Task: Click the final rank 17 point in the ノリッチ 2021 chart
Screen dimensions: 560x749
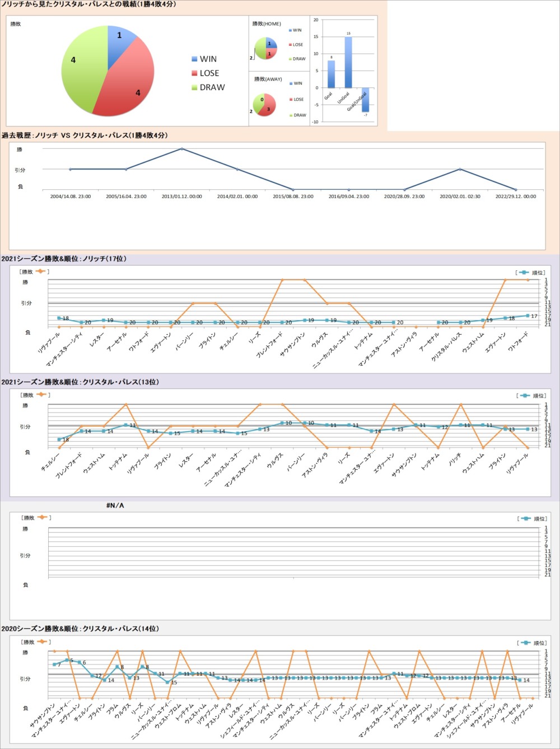Action: click(x=528, y=316)
